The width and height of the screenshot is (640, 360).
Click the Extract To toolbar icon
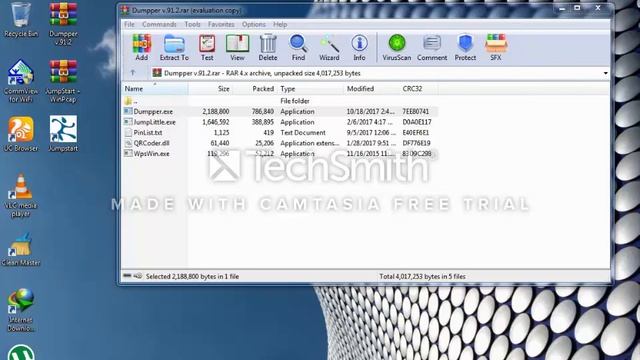click(174, 47)
